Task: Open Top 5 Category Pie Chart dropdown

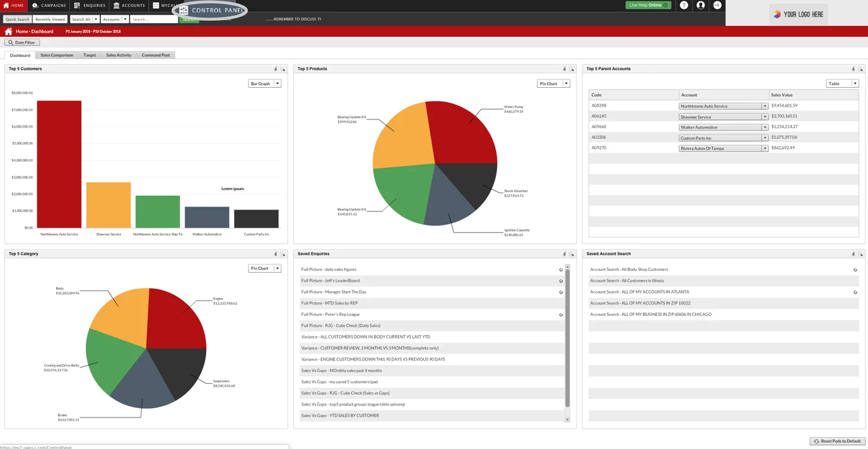Action: [265, 268]
